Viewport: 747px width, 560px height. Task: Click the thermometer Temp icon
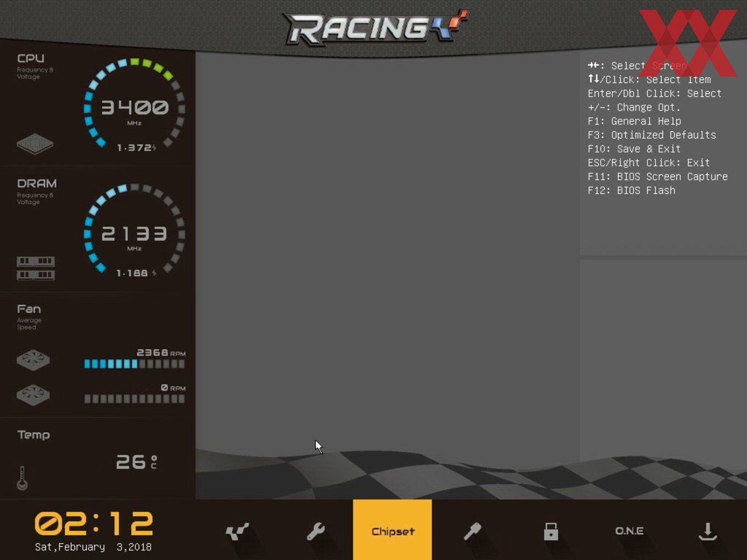click(x=22, y=478)
